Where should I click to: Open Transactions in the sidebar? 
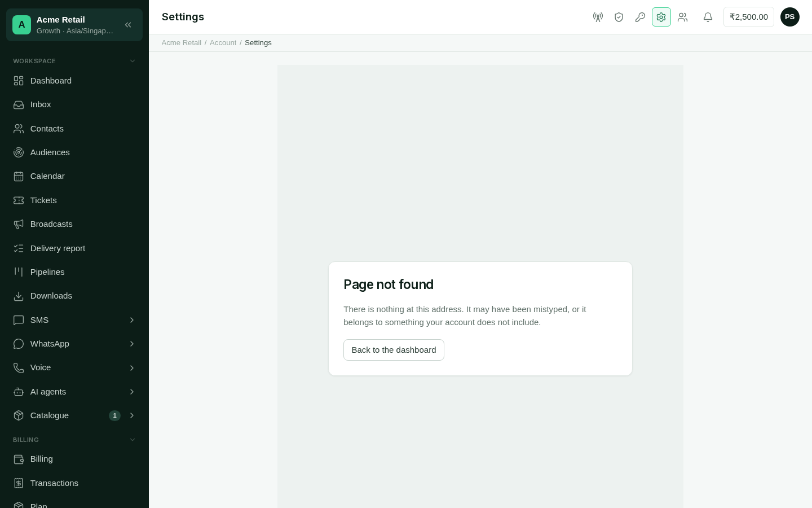tap(74, 483)
